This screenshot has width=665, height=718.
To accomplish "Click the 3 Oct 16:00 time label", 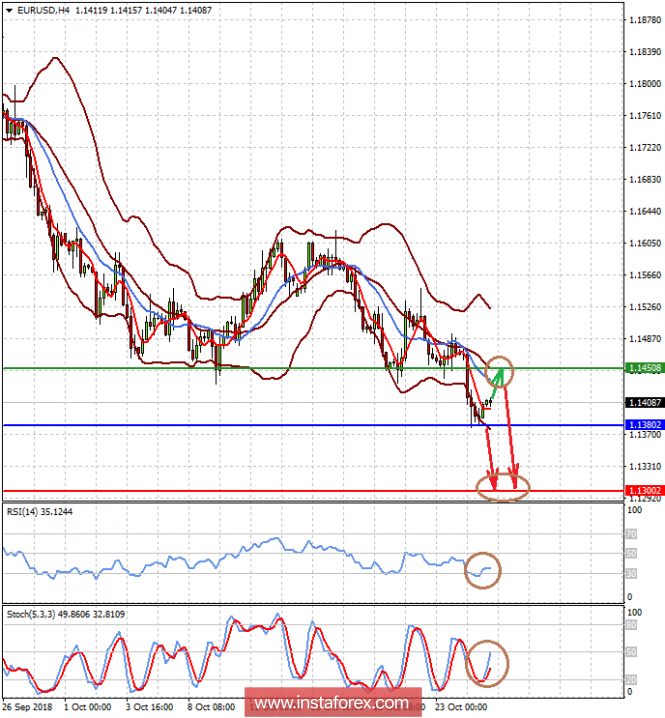I will click(x=150, y=707).
